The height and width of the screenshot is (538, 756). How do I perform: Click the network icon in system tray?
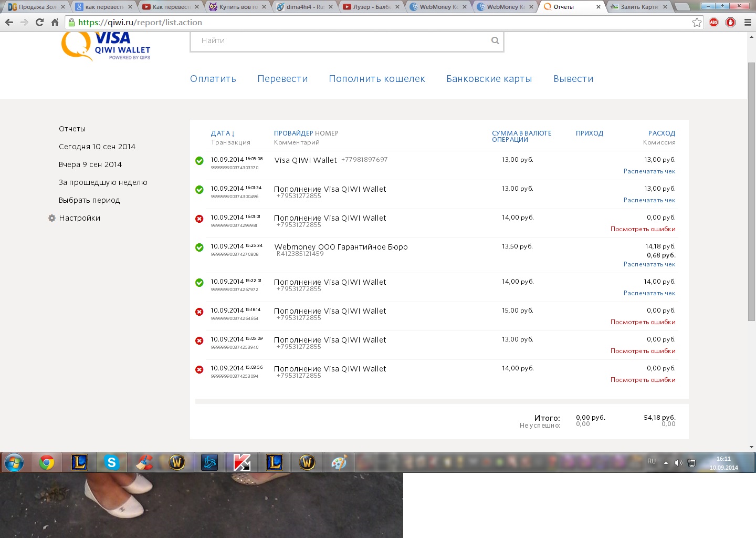[x=691, y=463]
